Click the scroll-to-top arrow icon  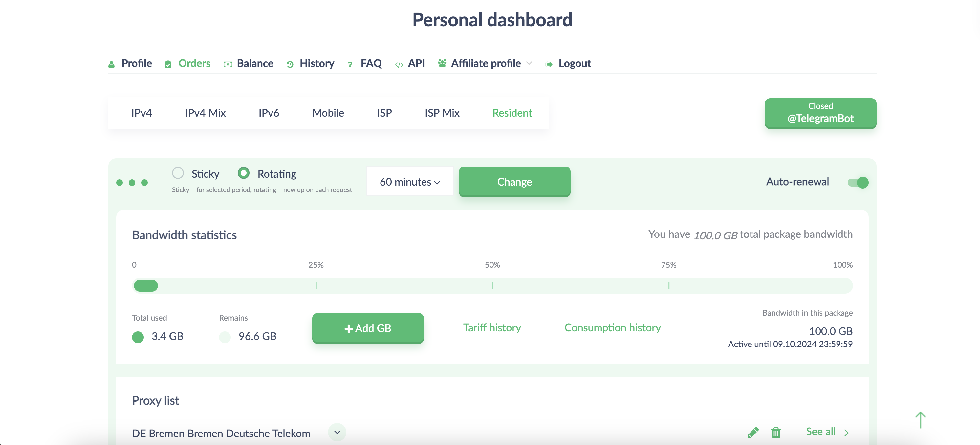coord(920,420)
